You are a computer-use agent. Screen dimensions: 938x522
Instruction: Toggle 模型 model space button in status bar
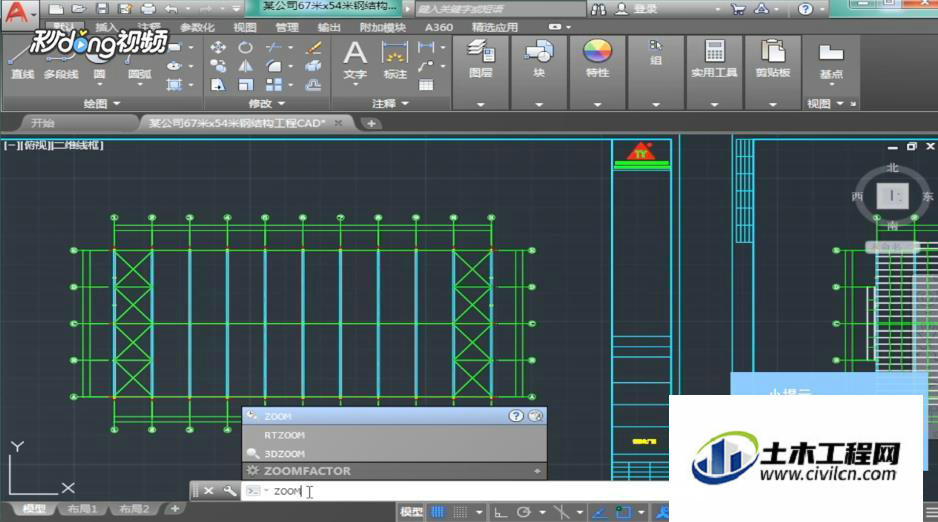tap(411, 512)
